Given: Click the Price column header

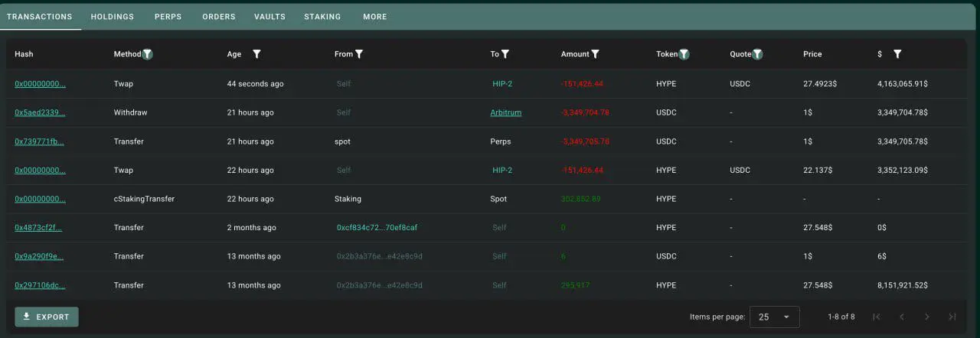Looking at the screenshot, I should [x=812, y=54].
